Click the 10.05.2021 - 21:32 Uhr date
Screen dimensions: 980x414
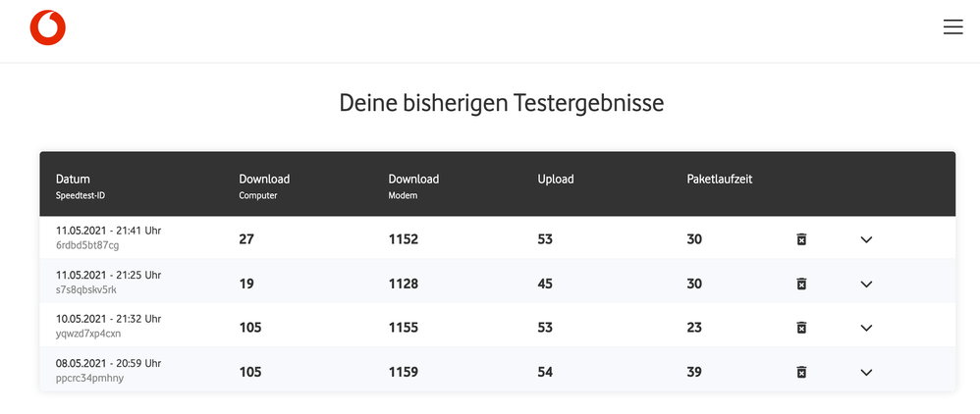point(108,319)
